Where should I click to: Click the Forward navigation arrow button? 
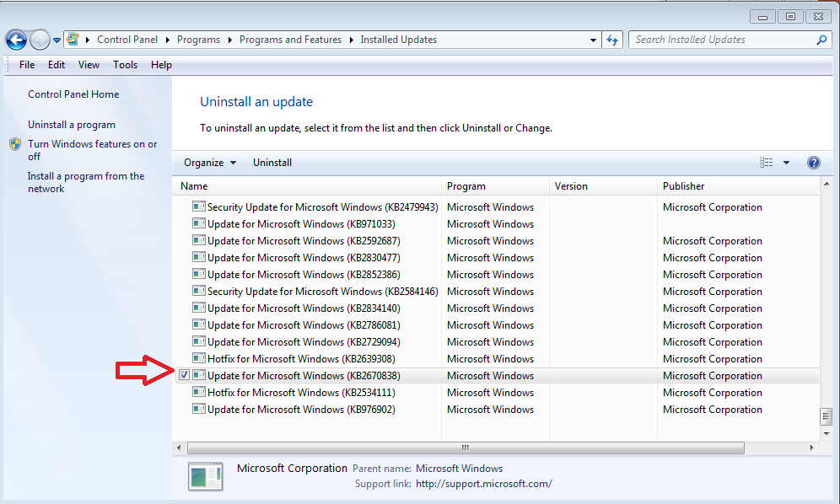tap(40, 40)
